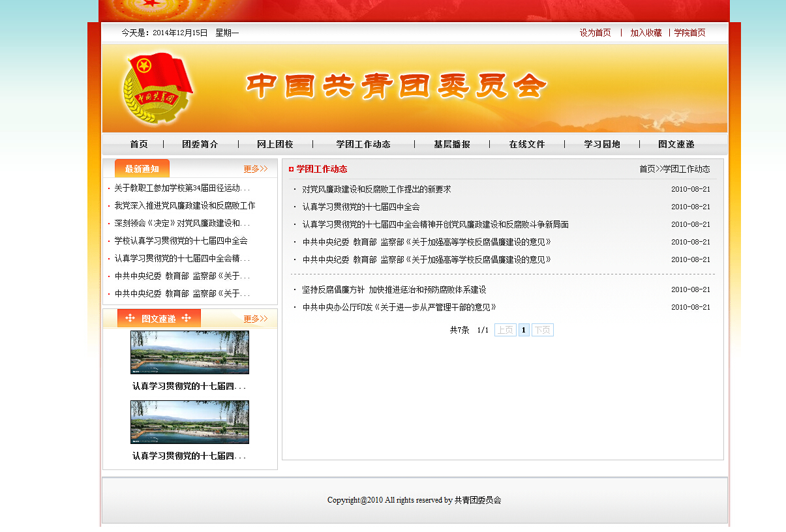The height and width of the screenshot is (532, 786).
Task: Open main list article 认真学习贯彻党的十七届四中全会
Action: point(361,207)
